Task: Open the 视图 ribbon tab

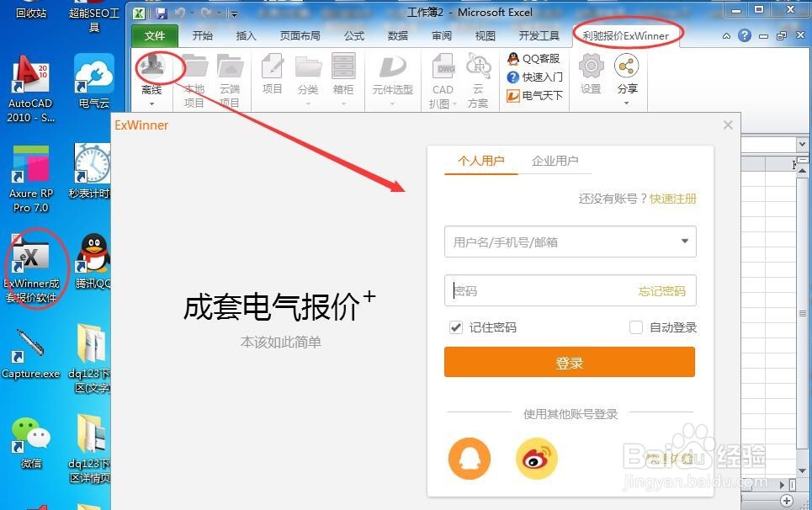Action: [x=486, y=35]
